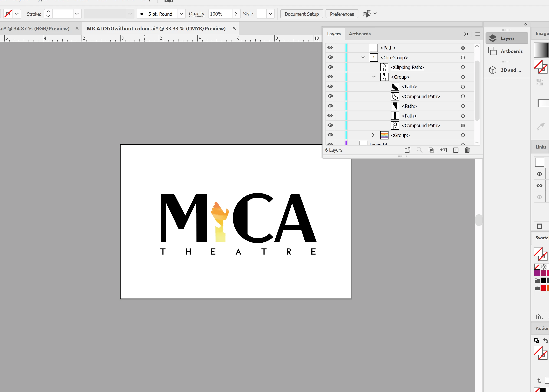Screen dimensions: 549x392
Task: Click Delete Selection trash icon
Action: [x=467, y=150]
